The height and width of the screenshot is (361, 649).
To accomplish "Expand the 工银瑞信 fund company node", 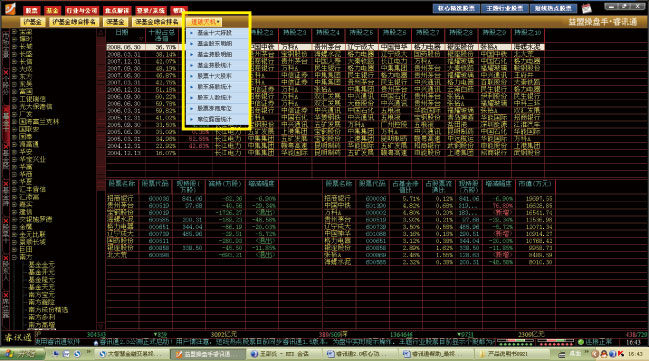I will click(14, 99).
